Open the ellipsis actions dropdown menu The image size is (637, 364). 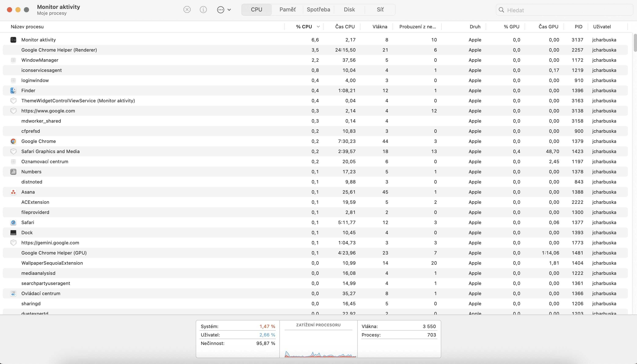coord(224,10)
